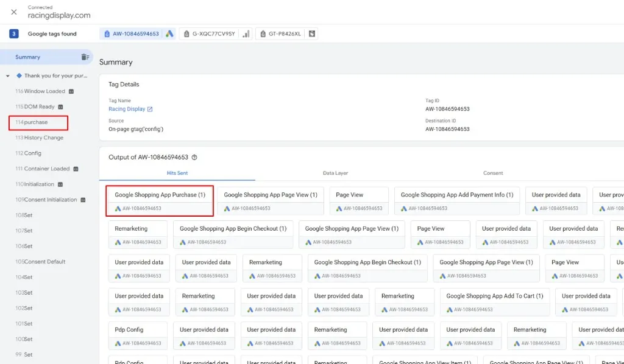
Task: Select event 99 Set
Action: (x=24, y=354)
